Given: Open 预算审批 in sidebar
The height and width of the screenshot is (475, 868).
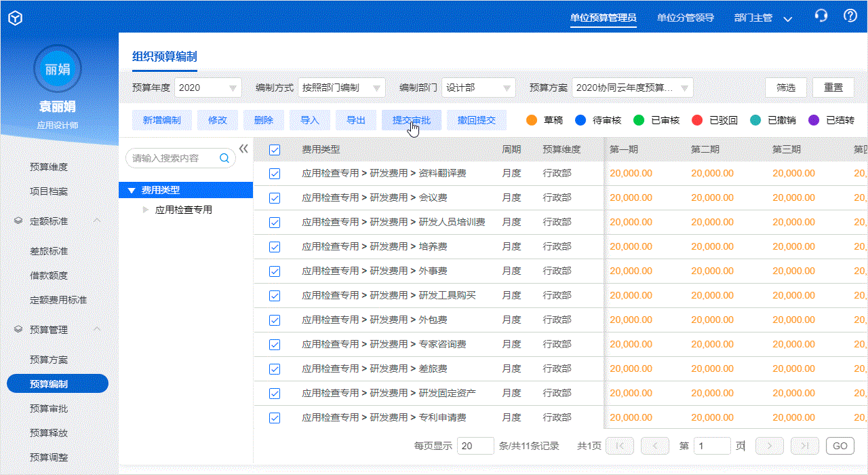Looking at the screenshot, I should pyautogui.click(x=49, y=408).
